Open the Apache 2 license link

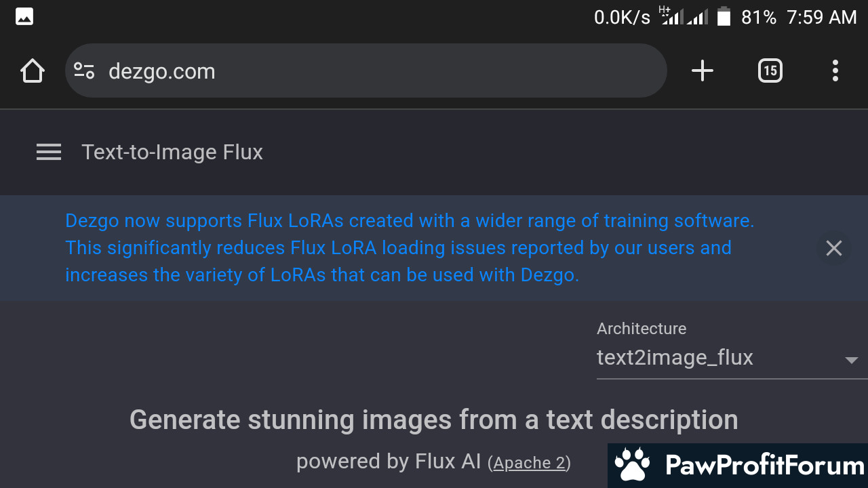click(x=529, y=463)
